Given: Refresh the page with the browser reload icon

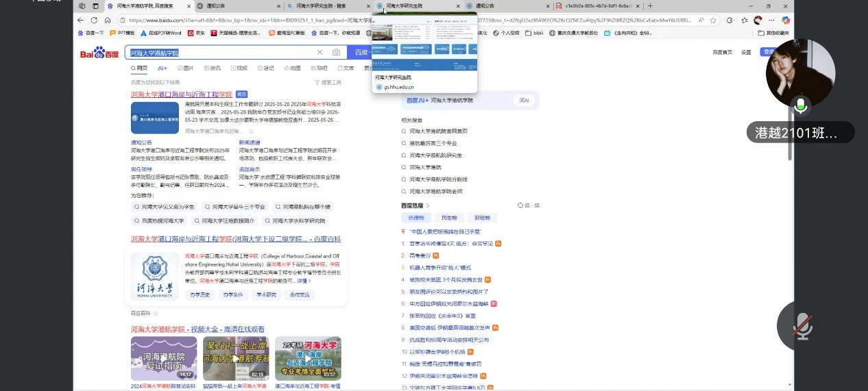Looking at the screenshot, I should click(95, 21).
